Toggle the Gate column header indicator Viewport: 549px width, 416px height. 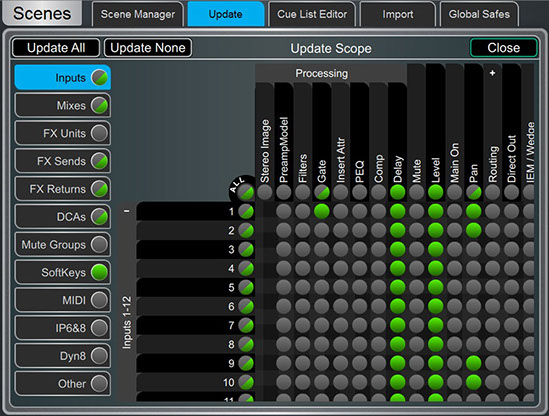(321, 192)
